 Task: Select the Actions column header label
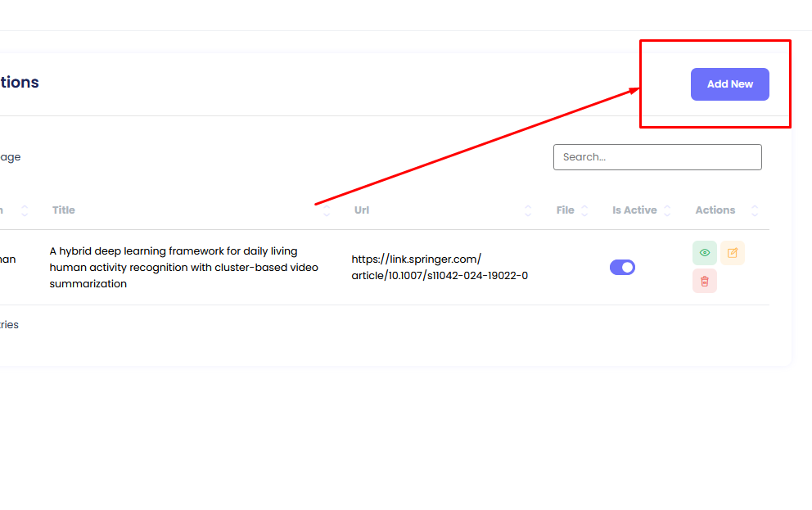(715, 210)
